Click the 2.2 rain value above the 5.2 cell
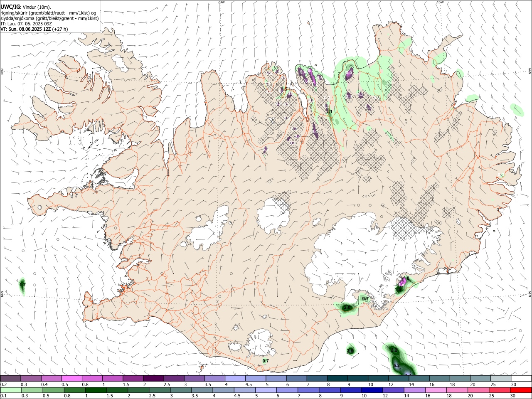 click(394, 350)
